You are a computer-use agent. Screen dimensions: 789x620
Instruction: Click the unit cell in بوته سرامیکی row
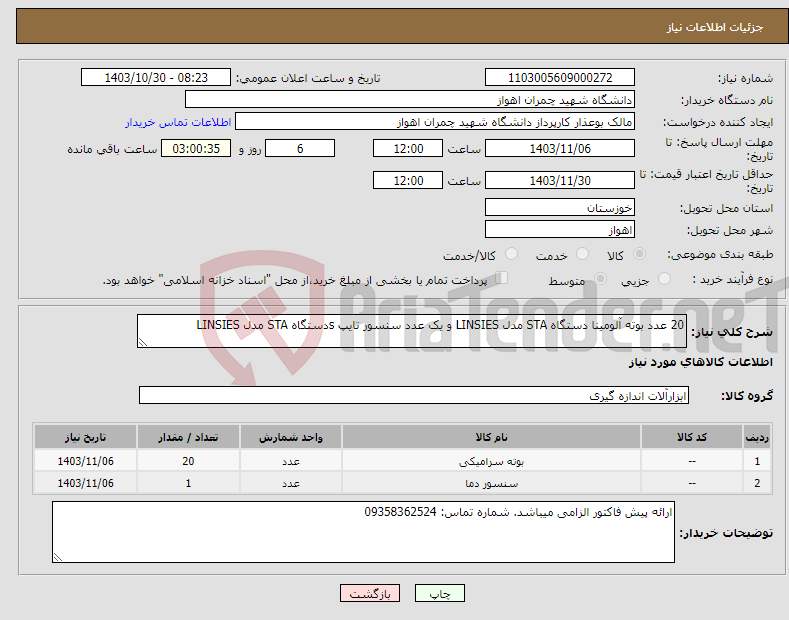pyautogui.click(x=291, y=461)
